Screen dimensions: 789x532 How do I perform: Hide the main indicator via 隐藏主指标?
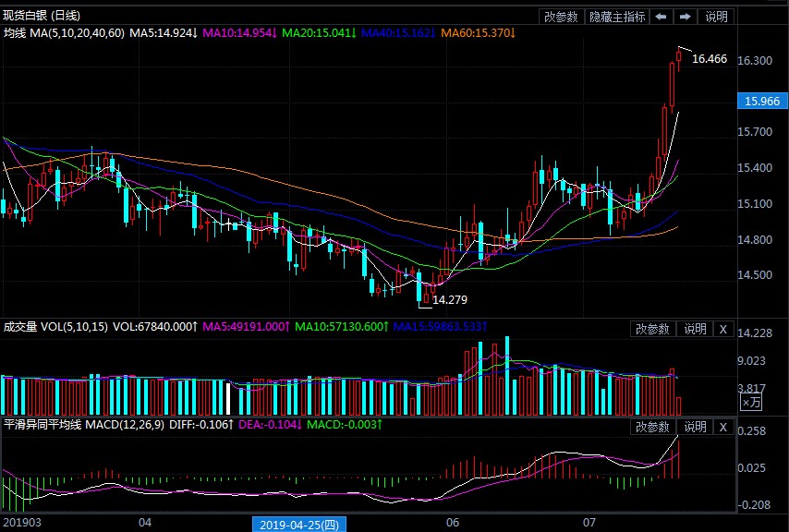tap(617, 17)
